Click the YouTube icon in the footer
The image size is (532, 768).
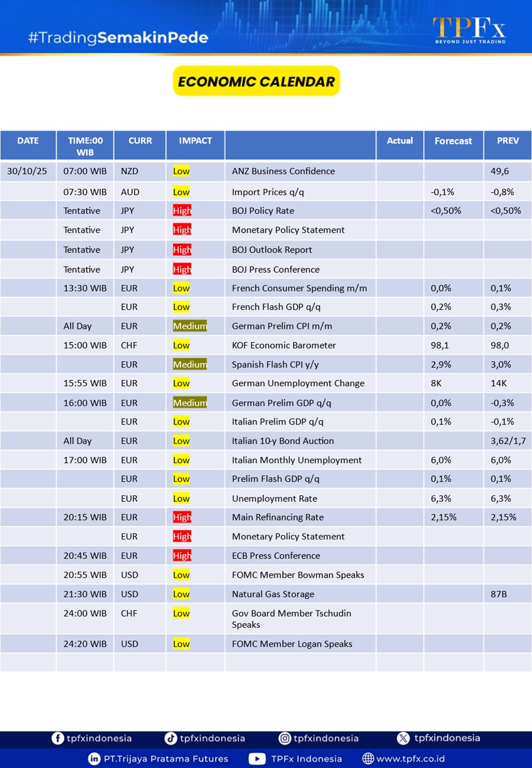[x=257, y=759]
